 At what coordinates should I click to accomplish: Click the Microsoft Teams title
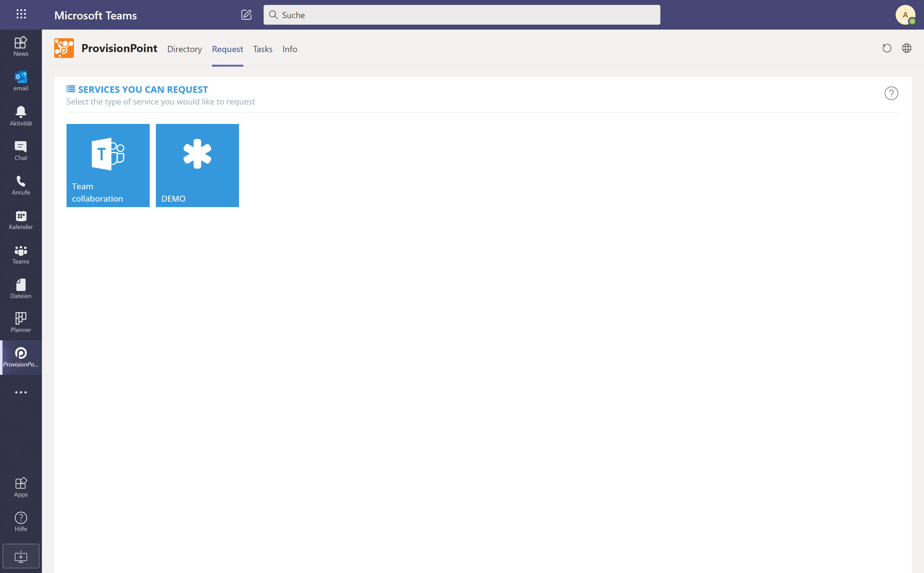click(x=95, y=15)
